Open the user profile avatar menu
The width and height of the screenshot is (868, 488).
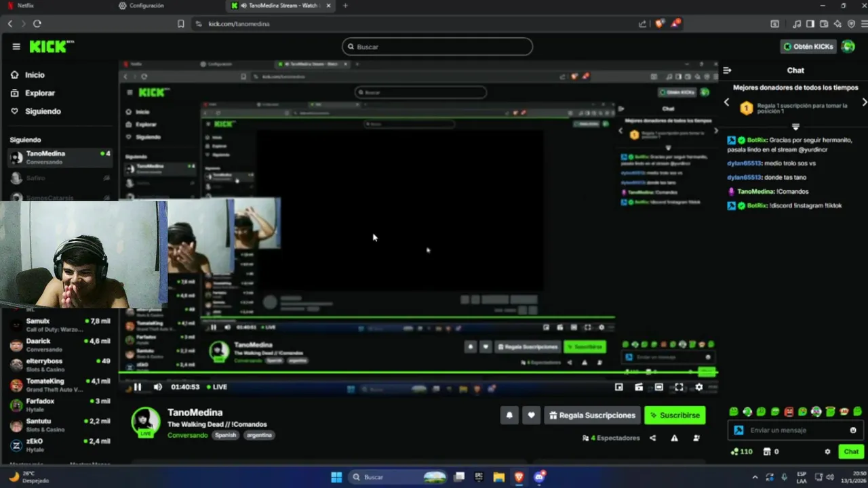pos(848,47)
